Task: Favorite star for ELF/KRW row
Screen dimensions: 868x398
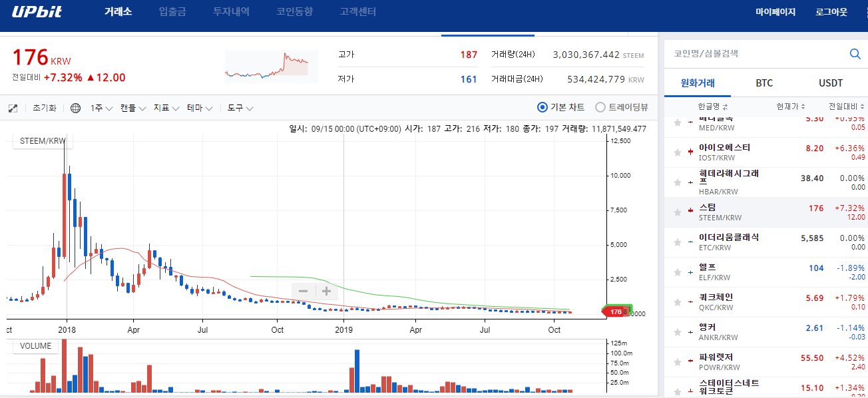Action: pos(678,272)
